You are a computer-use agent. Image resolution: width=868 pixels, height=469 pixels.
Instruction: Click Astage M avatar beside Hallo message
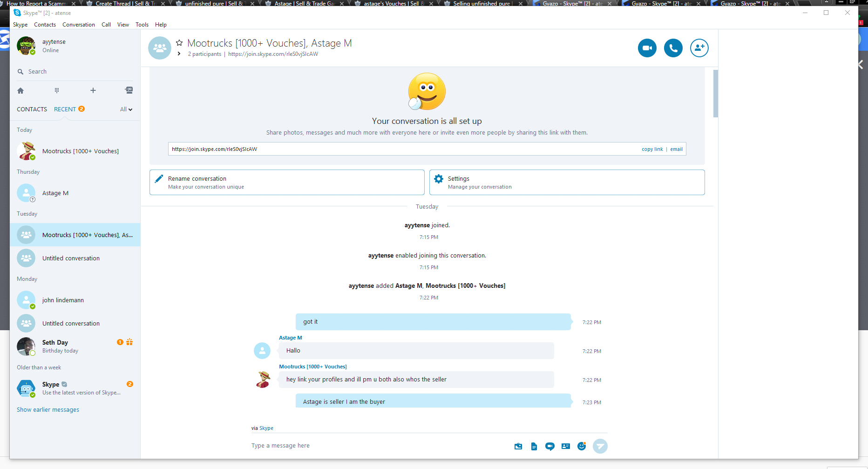262,351
